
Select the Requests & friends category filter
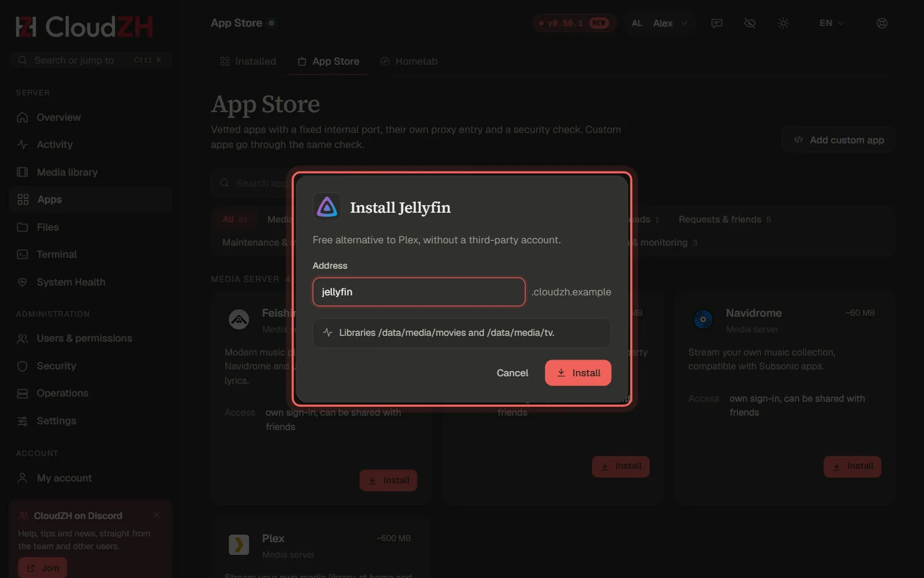coord(725,220)
